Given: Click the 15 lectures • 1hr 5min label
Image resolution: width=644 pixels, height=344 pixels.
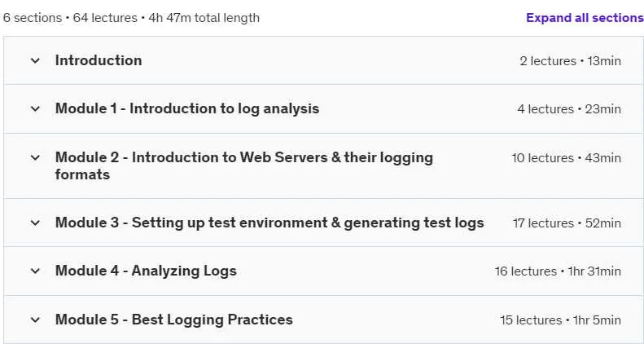Looking at the screenshot, I should pyautogui.click(x=560, y=320).
